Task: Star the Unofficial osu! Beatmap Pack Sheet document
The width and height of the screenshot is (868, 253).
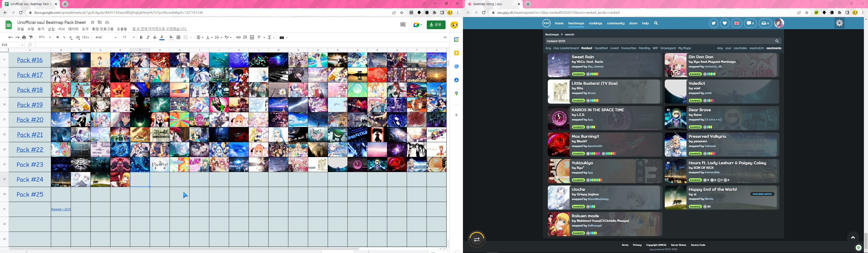Action: [93, 22]
